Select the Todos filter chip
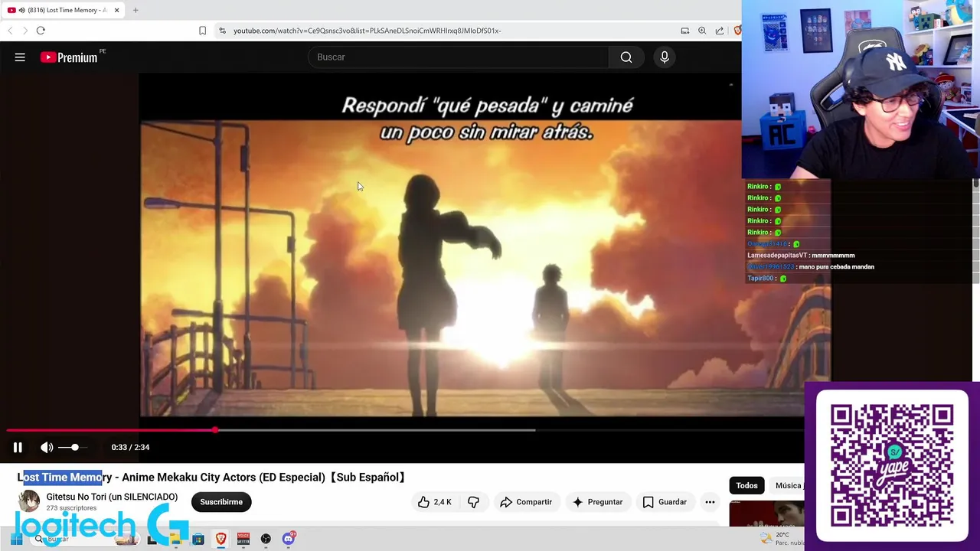 [746, 485]
